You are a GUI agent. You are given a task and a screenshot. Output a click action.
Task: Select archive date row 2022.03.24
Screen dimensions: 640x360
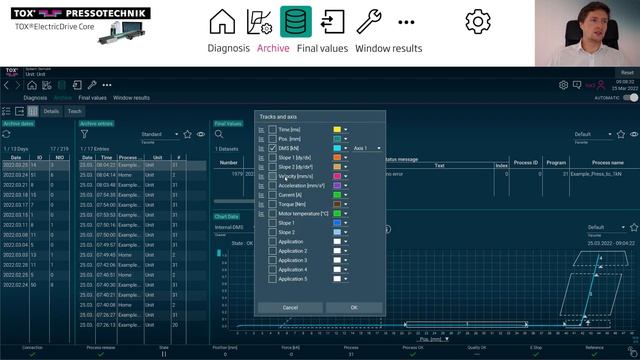[35, 175]
